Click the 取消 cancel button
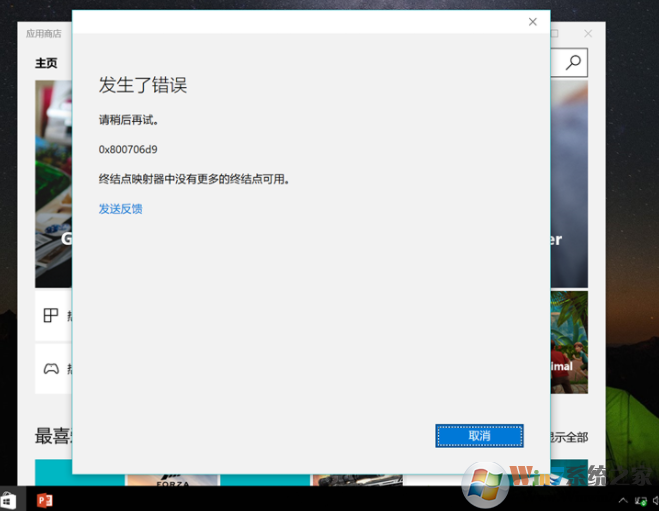Image resolution: width=659 pixels, height=511 pixels. coord(479,436)
